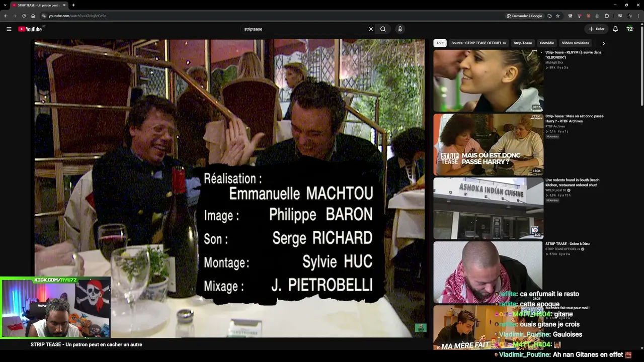Select the 'Strip-Tease' filter chip
Viewport: 644px width, 362px height.
(x=523, y=43)
